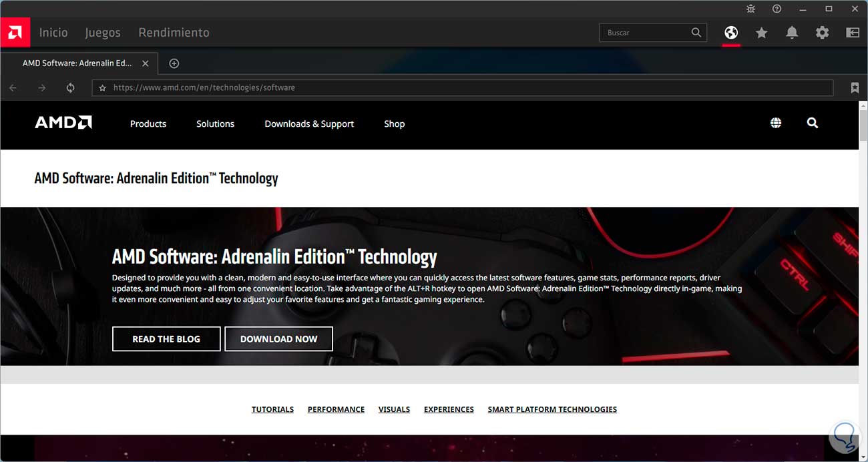Open favorites star icon in top bar

click(761, 32)
